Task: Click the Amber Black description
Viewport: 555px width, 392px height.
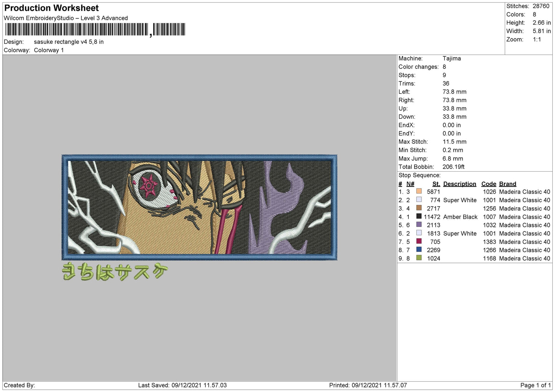Action: click(460, 217)
